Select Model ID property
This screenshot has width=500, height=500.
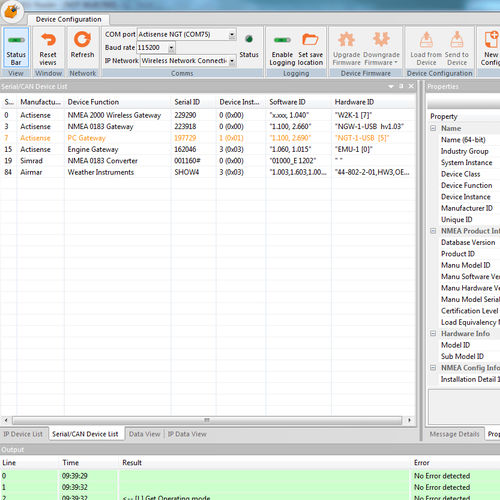pos(456,345)
